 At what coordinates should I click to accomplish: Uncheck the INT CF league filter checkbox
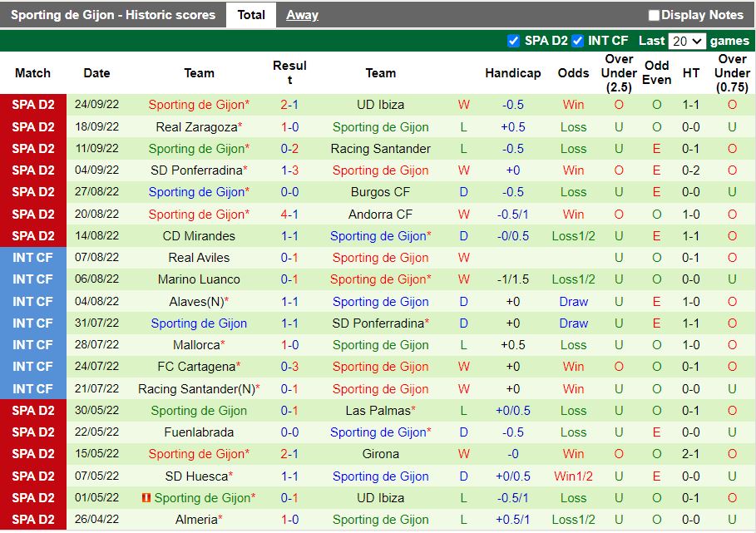pyautogui.click(x=577, y=41)
